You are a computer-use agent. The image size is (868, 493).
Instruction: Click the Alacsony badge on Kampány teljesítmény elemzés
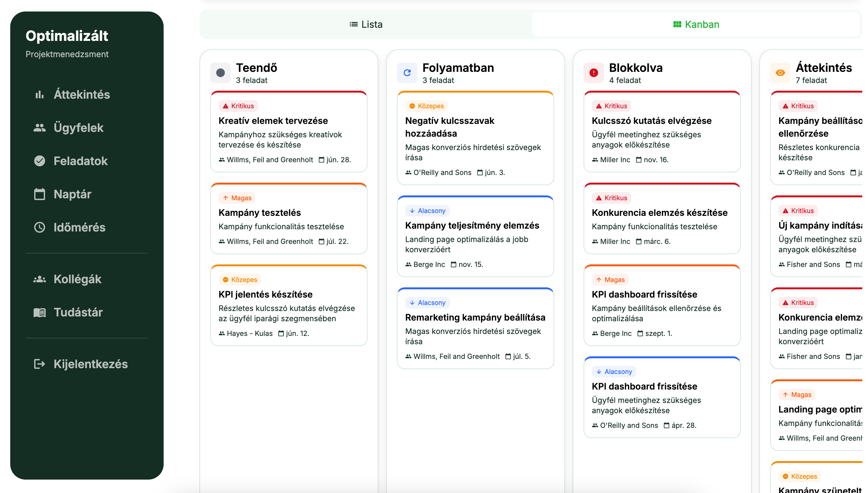point(427,211)
